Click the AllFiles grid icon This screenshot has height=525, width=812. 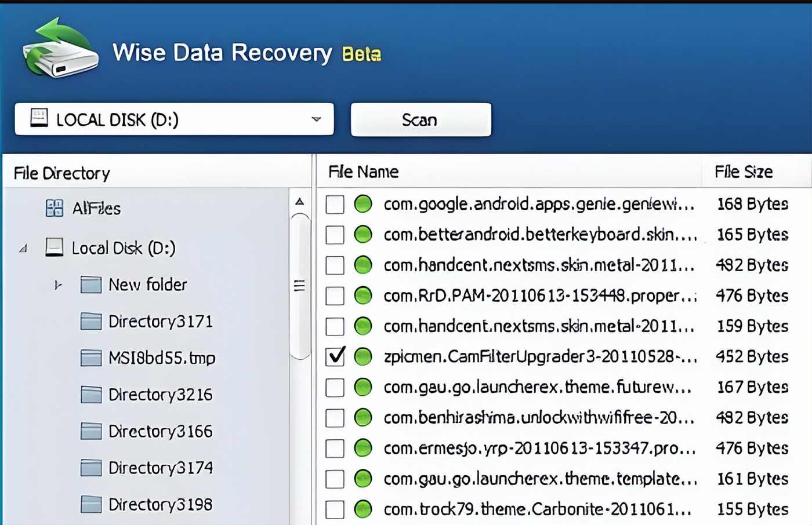55,208
